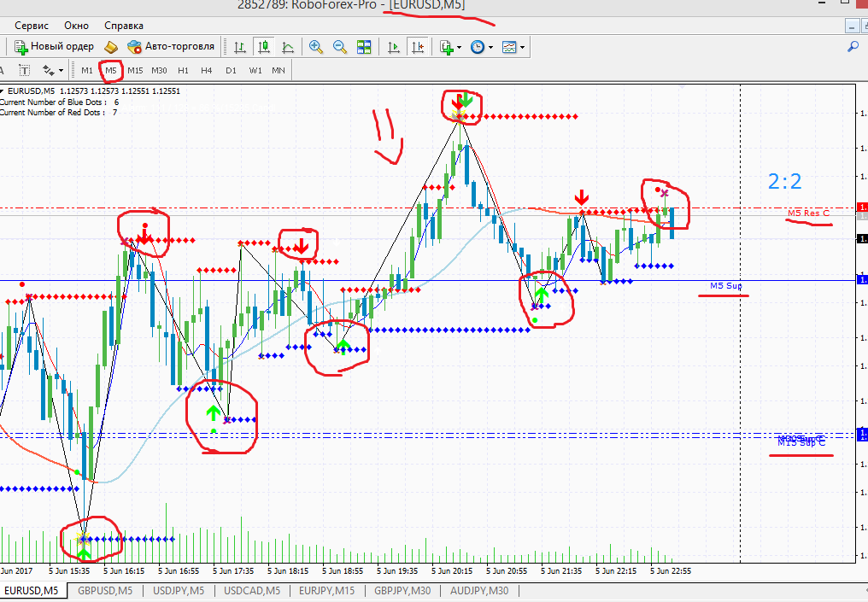Open the Справка menu
868x602 pixels.
124,26
